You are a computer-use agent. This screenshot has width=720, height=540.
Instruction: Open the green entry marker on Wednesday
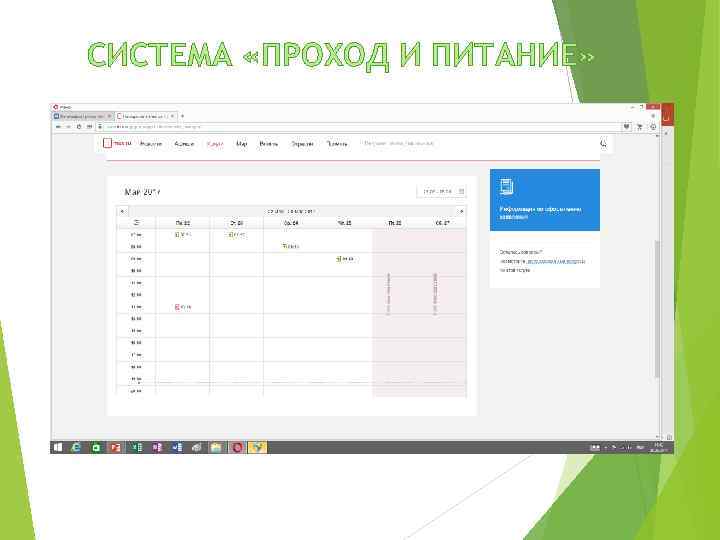285,247
